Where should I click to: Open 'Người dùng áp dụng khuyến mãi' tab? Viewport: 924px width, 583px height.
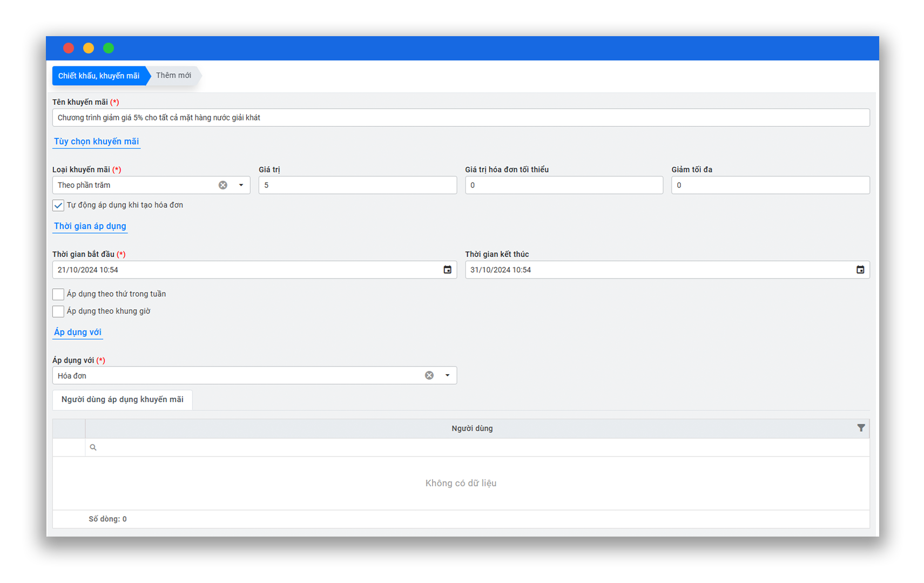coord(122,399)
